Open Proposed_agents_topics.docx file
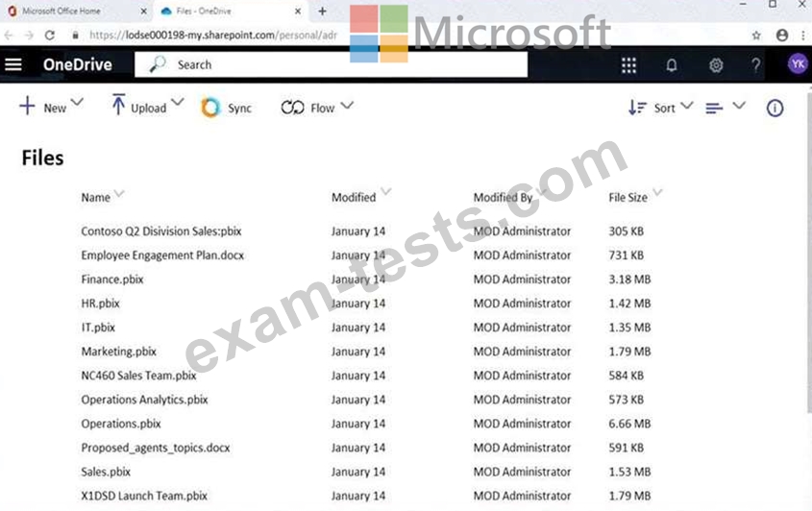The height and width of the screenshot is (511, 812). 156,448
